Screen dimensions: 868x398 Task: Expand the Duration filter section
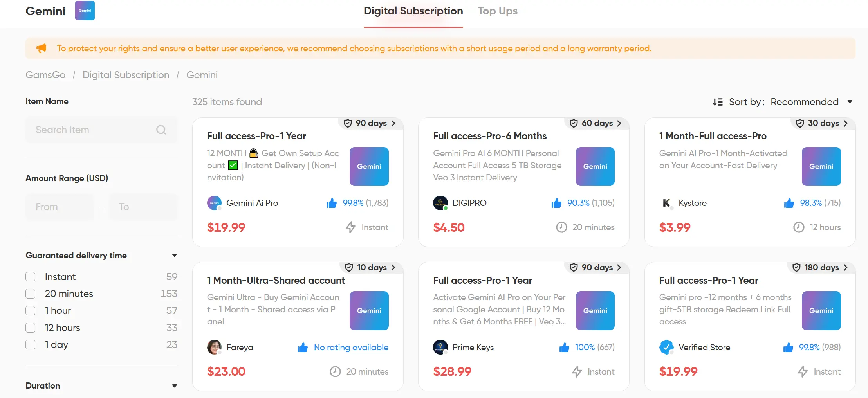point(175,385)
